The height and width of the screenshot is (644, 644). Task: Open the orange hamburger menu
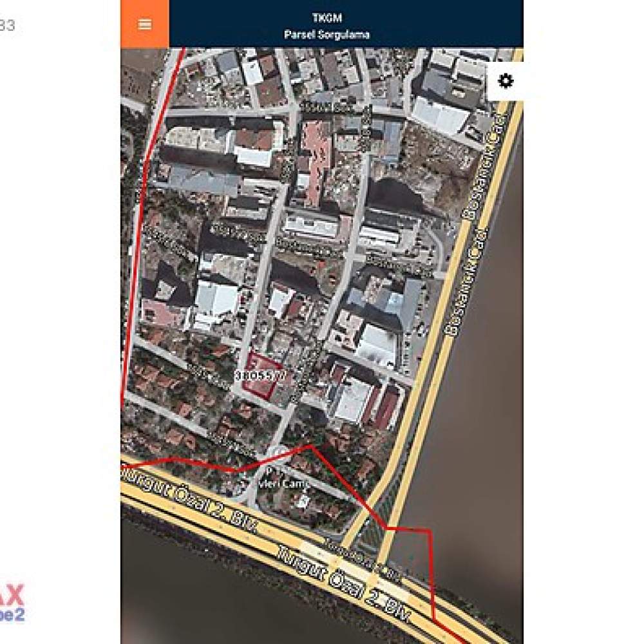(x=144, y=24)
